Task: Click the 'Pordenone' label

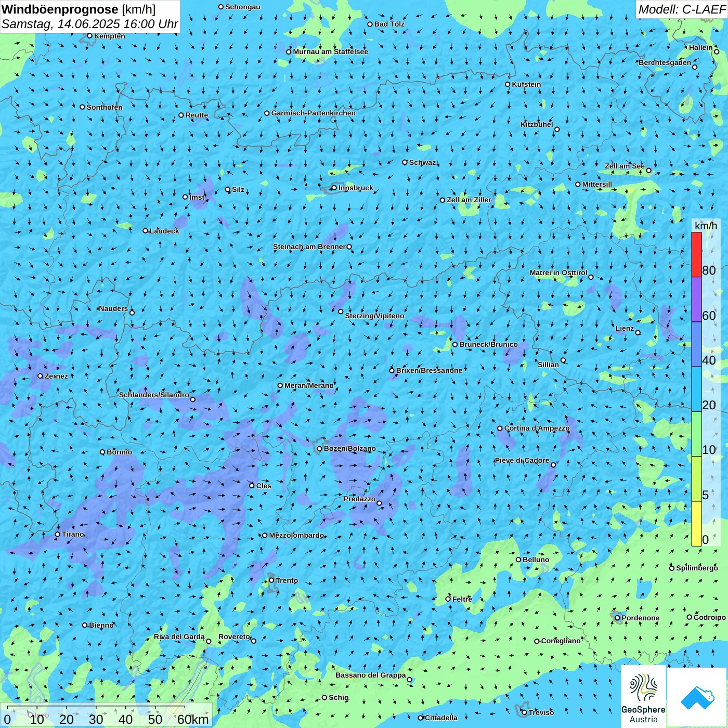Action: (641, 618)
